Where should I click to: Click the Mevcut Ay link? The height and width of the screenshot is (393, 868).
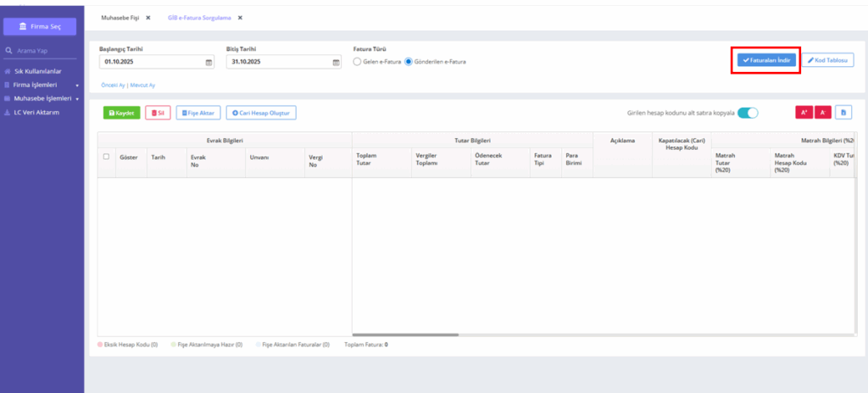pos(142,86)
